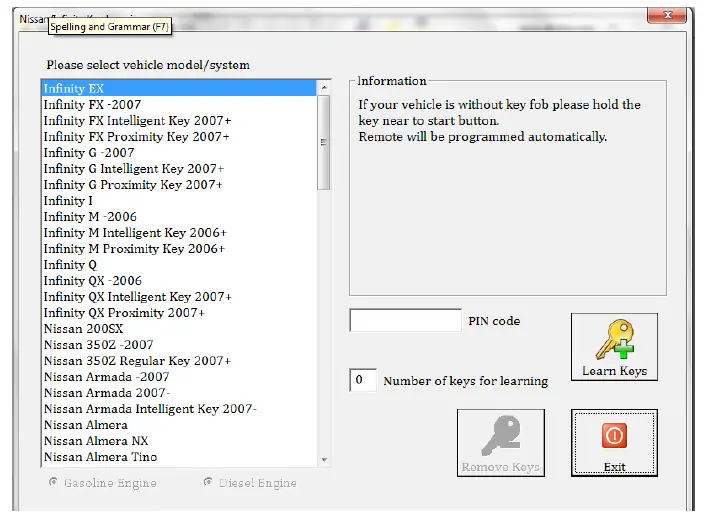This screenshot has height=528, width=703.
Task: Select Infinity FX -2007
Action: pos(179,104)
